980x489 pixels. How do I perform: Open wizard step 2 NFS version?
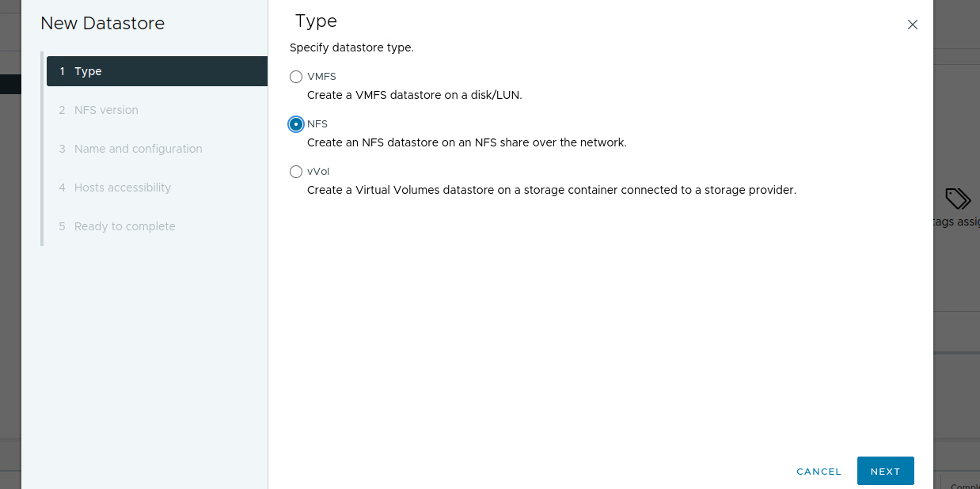(106, 110)
